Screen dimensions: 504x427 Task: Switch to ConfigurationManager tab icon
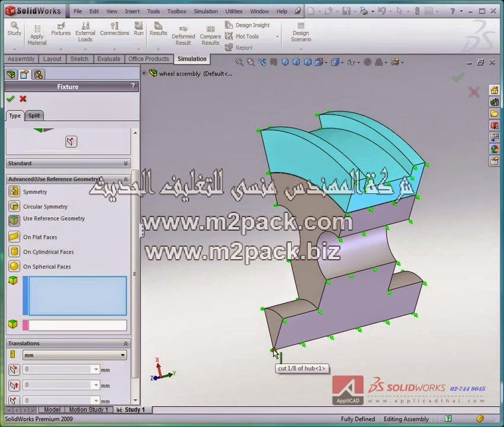[39, 74]
